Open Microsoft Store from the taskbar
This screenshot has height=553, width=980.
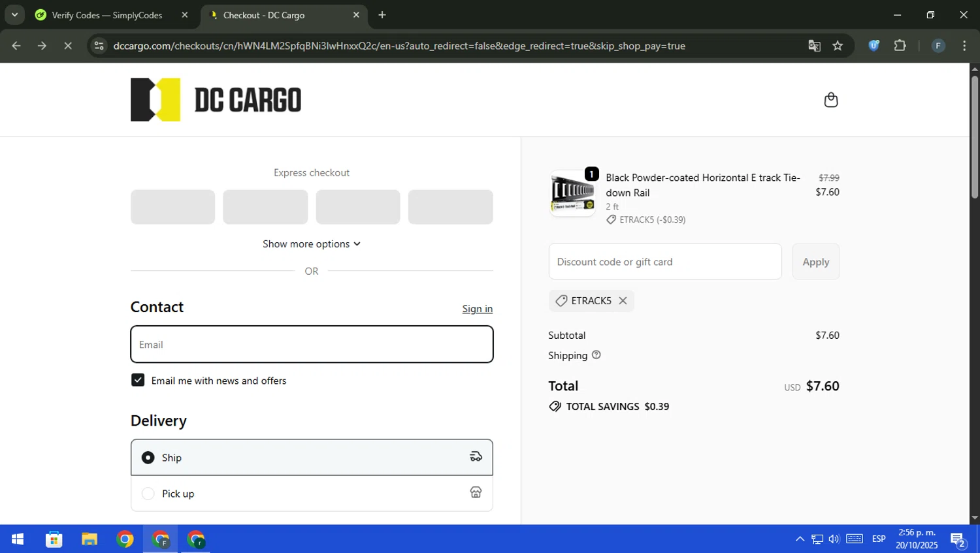tap(54, 539)
